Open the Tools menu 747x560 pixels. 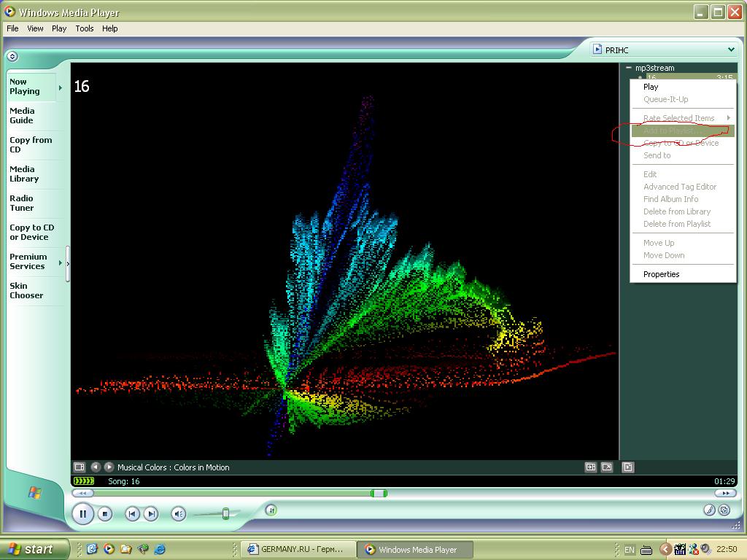85,28
